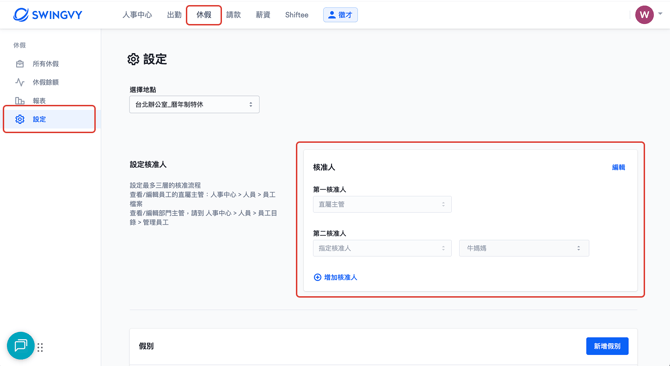Image resolution: width=670 pixels, height=366 pixels.
Task: Open the 牛媽媽 approver dropdown
Action: [524, 248]
